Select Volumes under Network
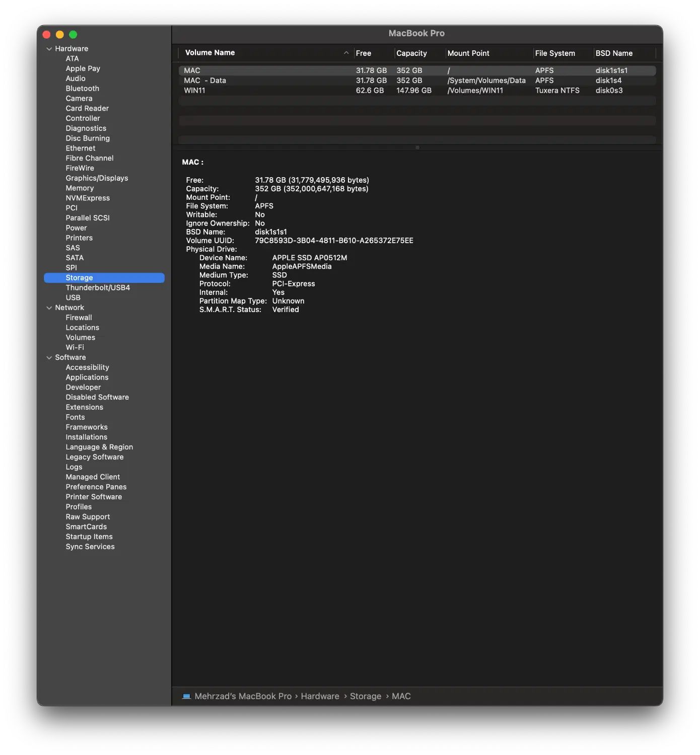This screenshot has height=755, width=700. coord(80,338)
